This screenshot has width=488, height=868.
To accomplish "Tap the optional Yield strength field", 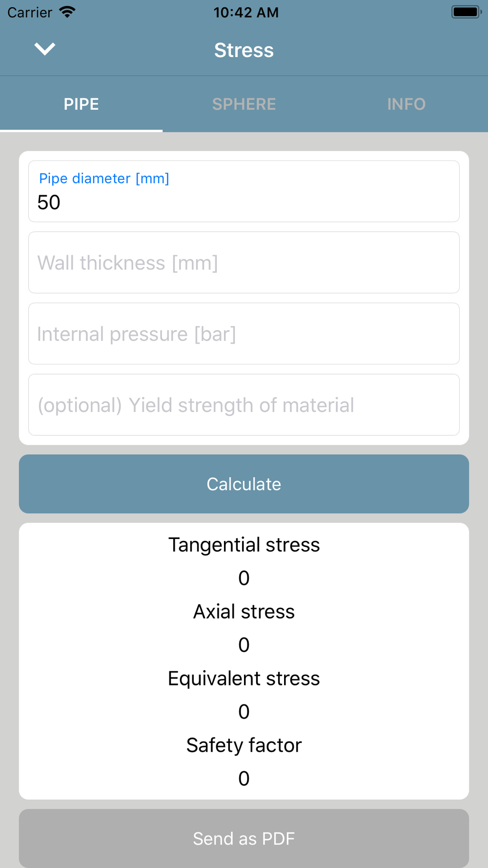I will click(244, 405).
